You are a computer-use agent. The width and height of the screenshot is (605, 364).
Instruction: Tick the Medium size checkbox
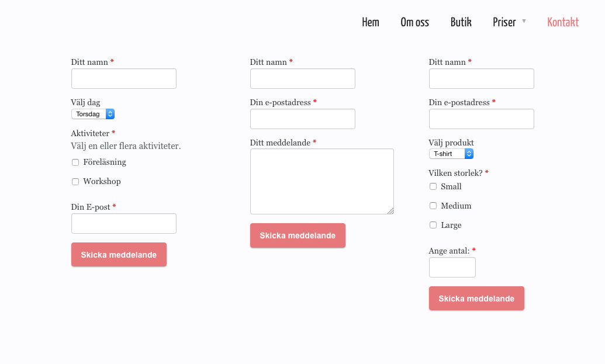tap(433, 206)
